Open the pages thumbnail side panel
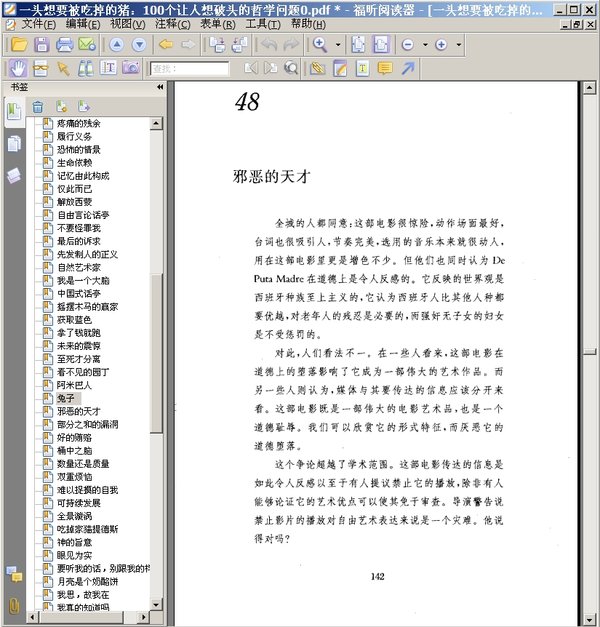 (14, 144)
